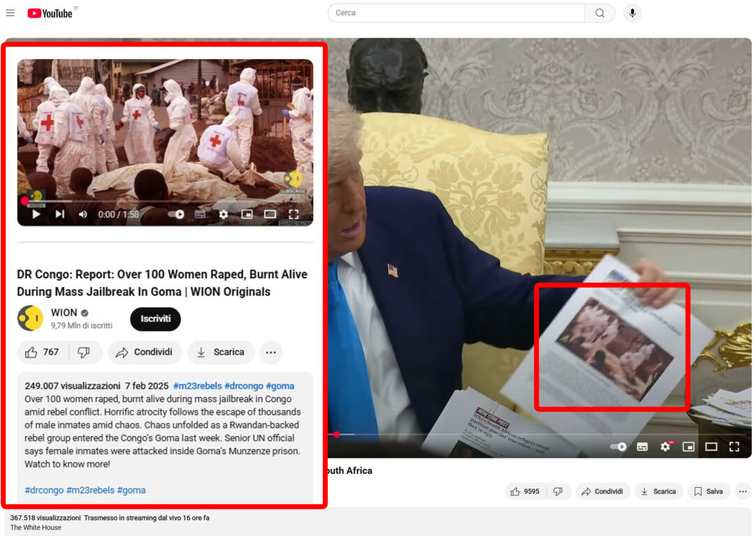Screen dimensions: 756x536
Task: Turn on subtitles in main video
Action: 642,447
